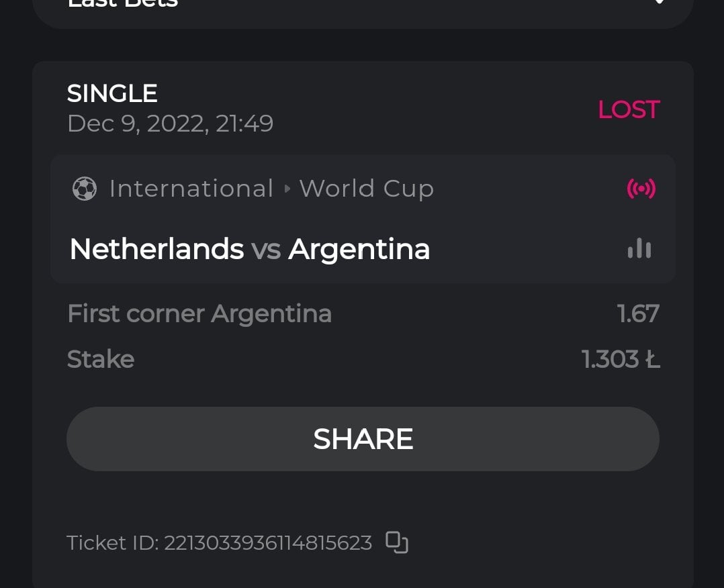724x588 pixels.
Task: Open match statistics bar chart icon
Action: tap(639, 249)
